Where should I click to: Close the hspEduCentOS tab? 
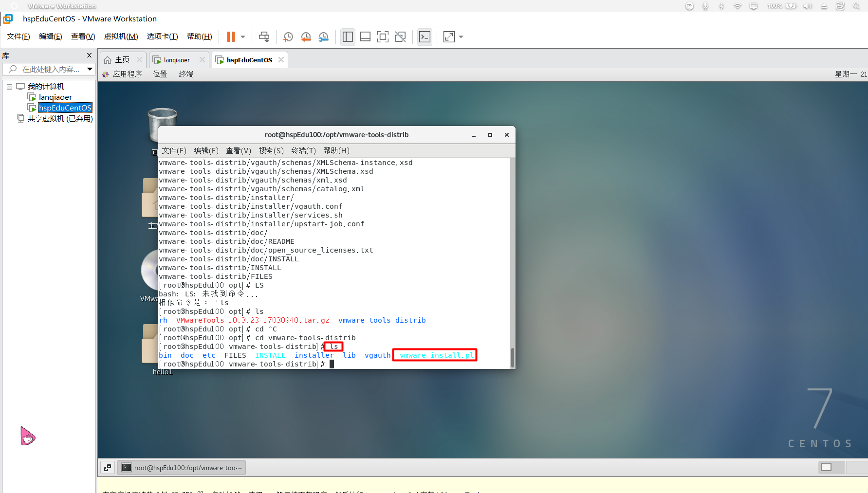point(281,60)
